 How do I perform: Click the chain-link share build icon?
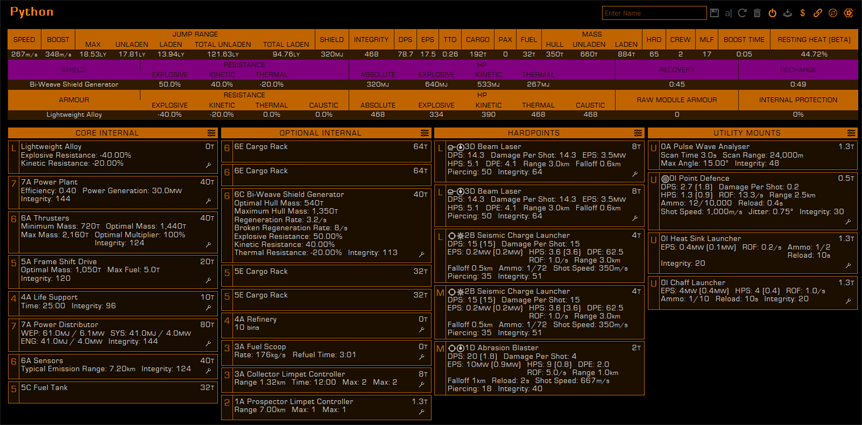(817, 13)
